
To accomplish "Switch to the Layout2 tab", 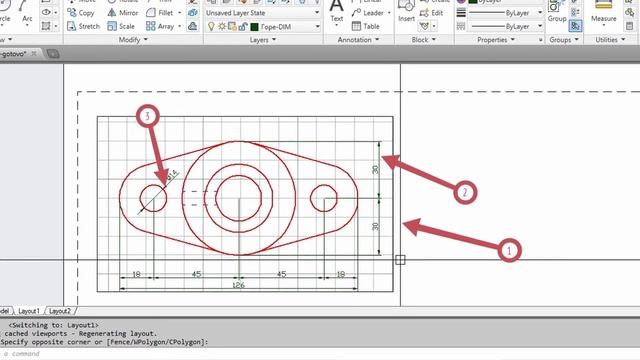I will point(60,311).
